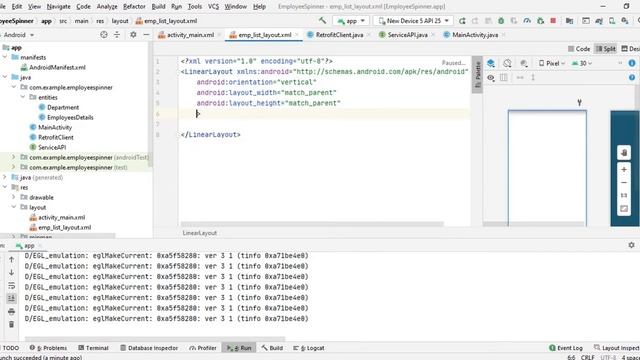Click the locate target icon in the Project panel
The width and height of the screenshot is (640, 360).
tap(104, 35)
